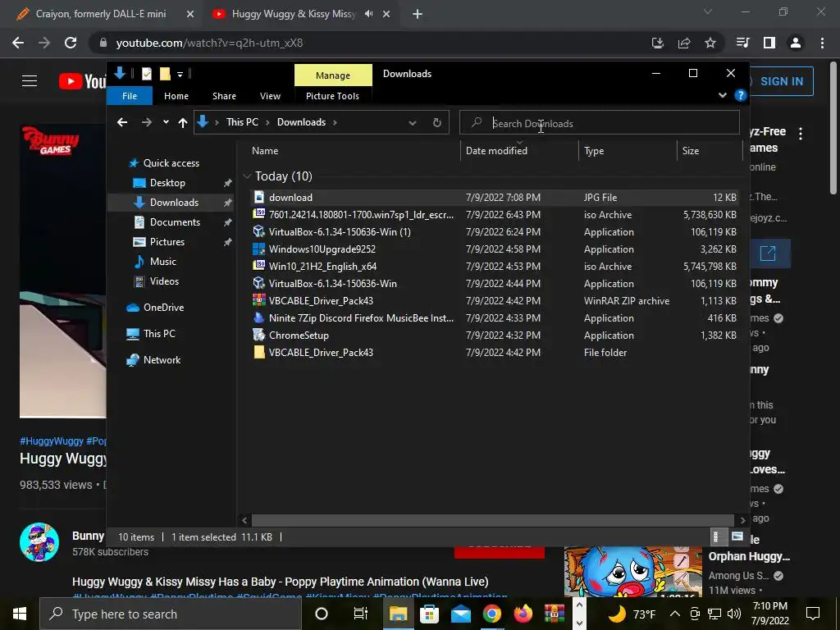Click This PC in address breadcrumb
The width and height of the screenshot is (840, 630).
tap(242, 122)
